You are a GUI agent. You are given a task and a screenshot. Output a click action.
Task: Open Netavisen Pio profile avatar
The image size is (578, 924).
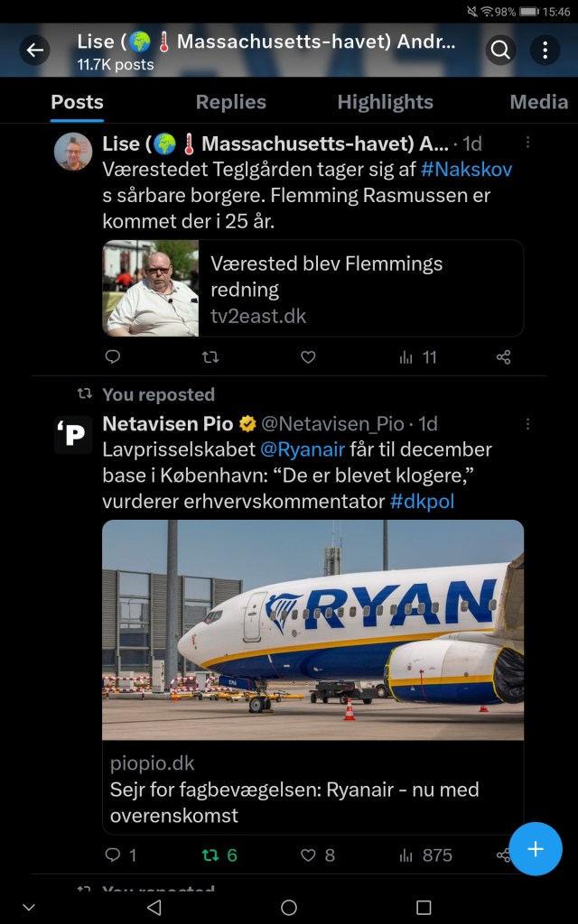pyautogui.click(x=73, y=436)
